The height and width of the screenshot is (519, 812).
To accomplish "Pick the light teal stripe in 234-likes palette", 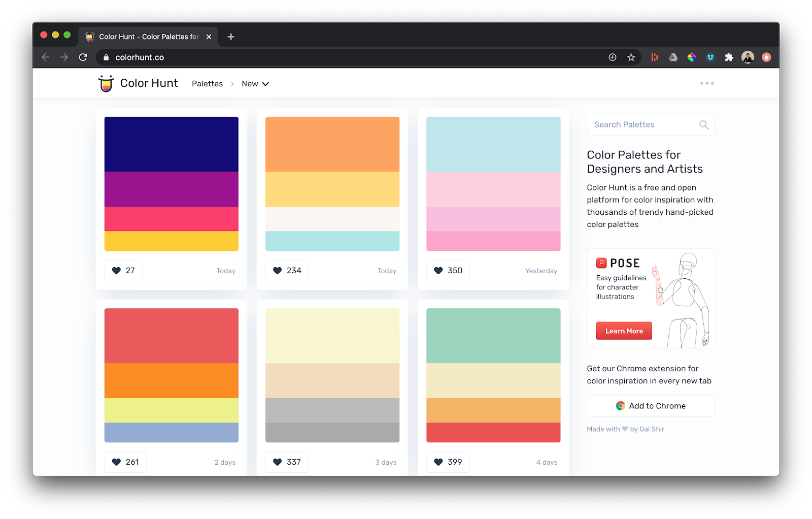I will pos(332,241).
